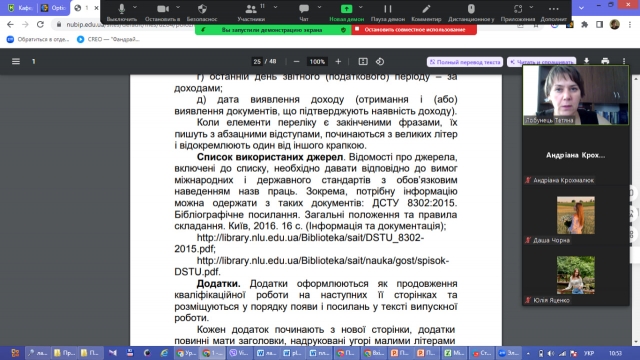
Task: Click Дистанционное управление mouse icon
Action: click(x=471, y=12)
